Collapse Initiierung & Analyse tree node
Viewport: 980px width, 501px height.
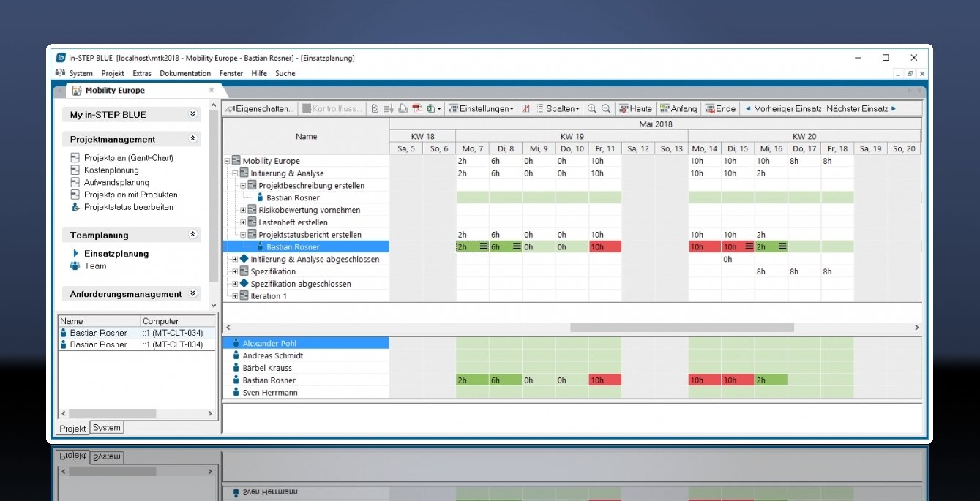click(x=236, y=173)
